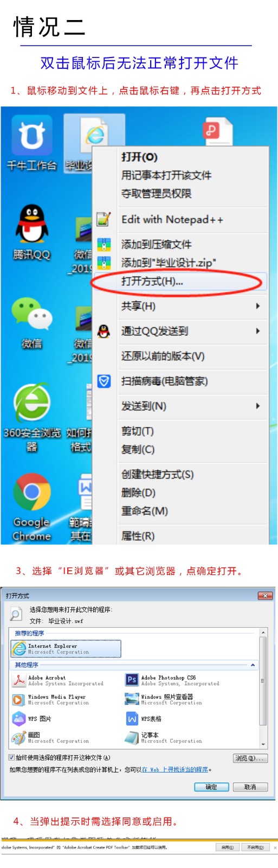Viewport: 278px width, 868px height.
Task: Open the 在 Web 上寻找适当的程序 link
Action: pyautogui.click(x=175, y=769)
